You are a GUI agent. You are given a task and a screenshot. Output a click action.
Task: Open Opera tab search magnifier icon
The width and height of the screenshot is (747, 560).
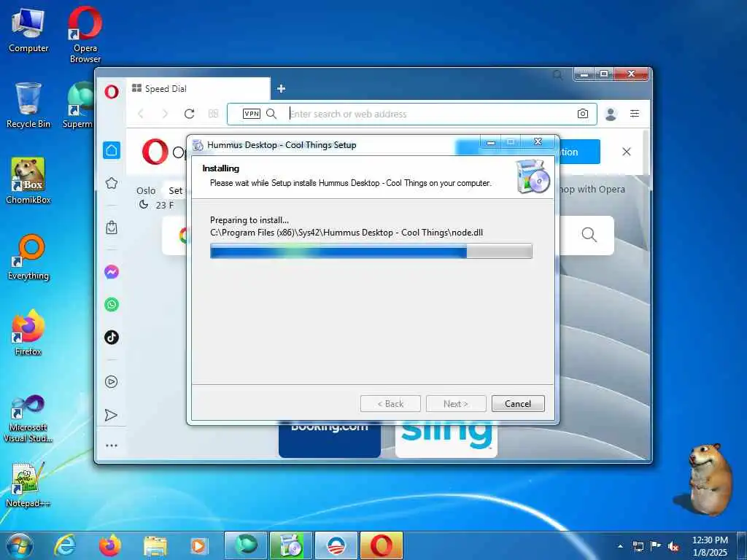[557, 75]
